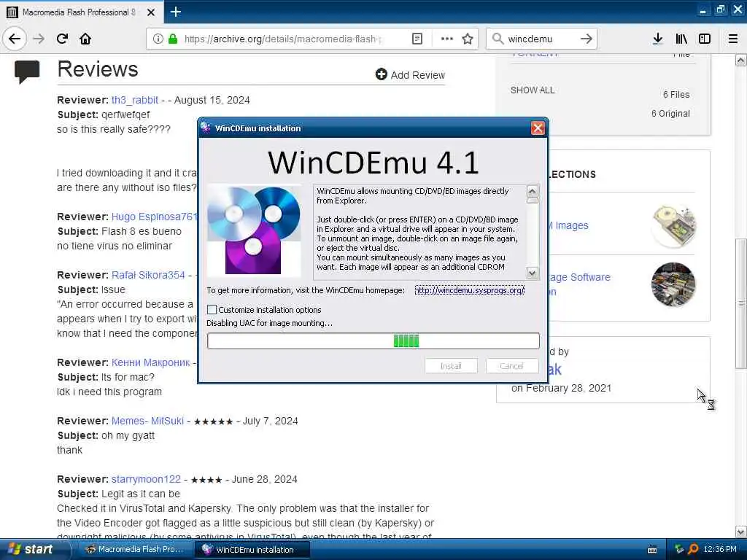This screenshot has width=747, height=560.
Task: Click the green padlock security icon
Action: tap(173, 39)
